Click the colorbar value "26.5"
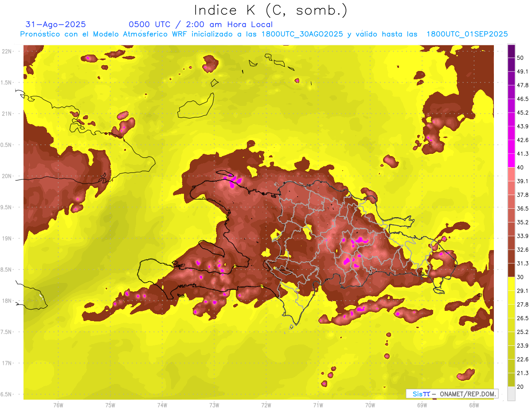 522,318
